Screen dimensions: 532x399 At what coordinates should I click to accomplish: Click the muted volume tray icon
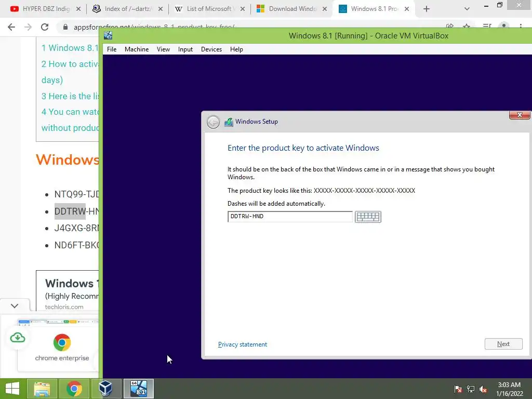[x=483, y=389]
